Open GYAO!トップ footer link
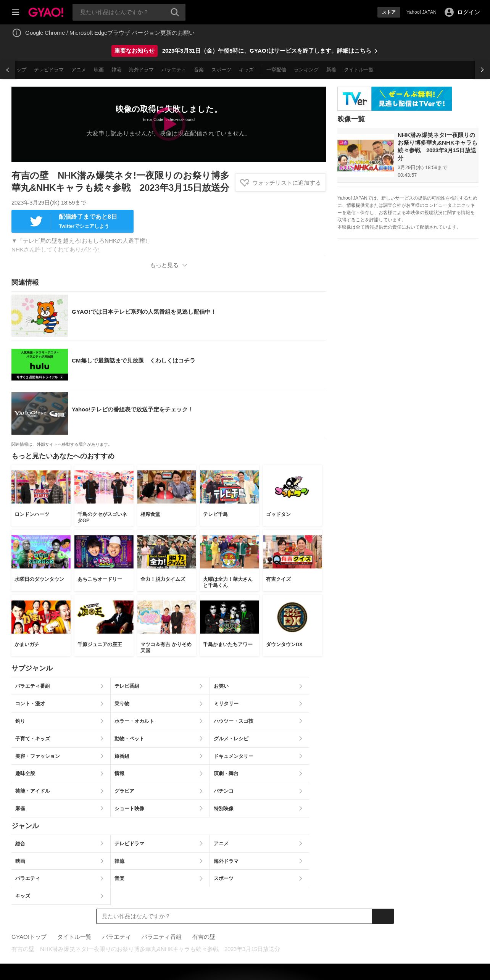The height and width of the screenshot is (980, 490). tap(29, 937)
